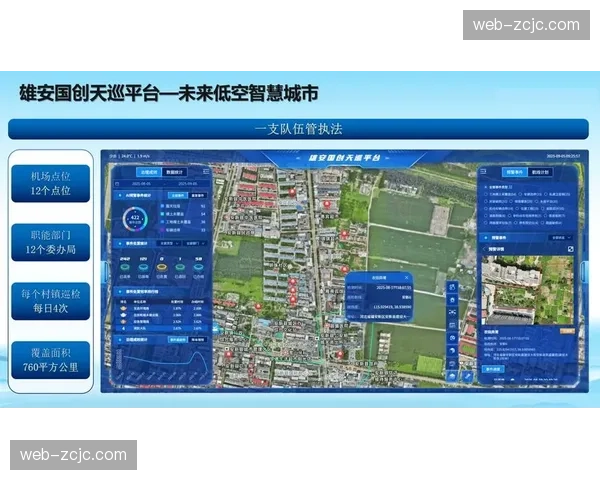
Task: Select the first radio in the last filter row
Action: point(486,223)
